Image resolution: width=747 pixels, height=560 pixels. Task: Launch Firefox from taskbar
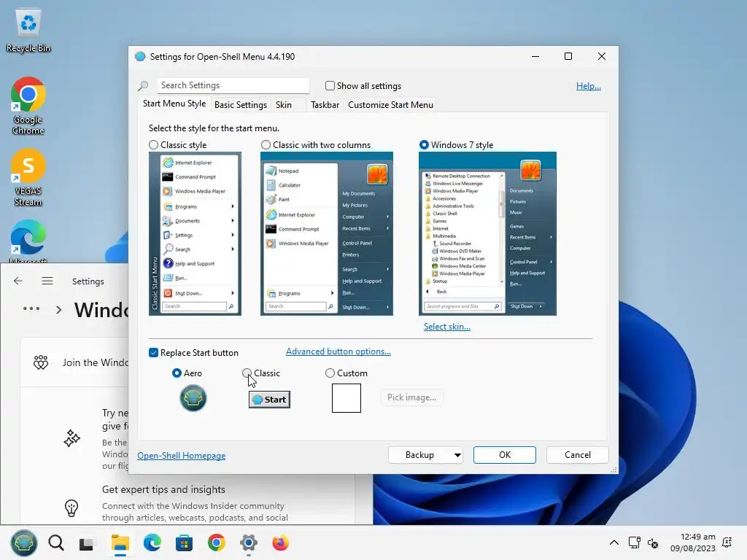(281, 542)
